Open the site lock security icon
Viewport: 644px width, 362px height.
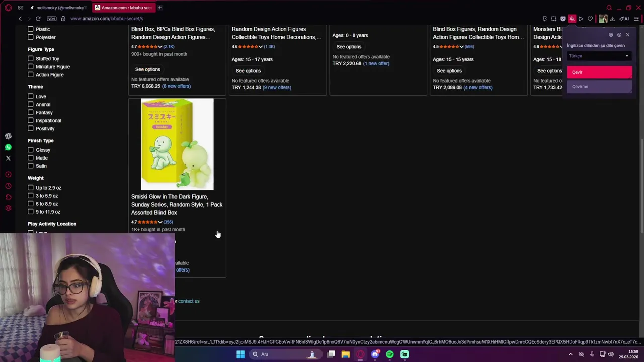point(63,19)
